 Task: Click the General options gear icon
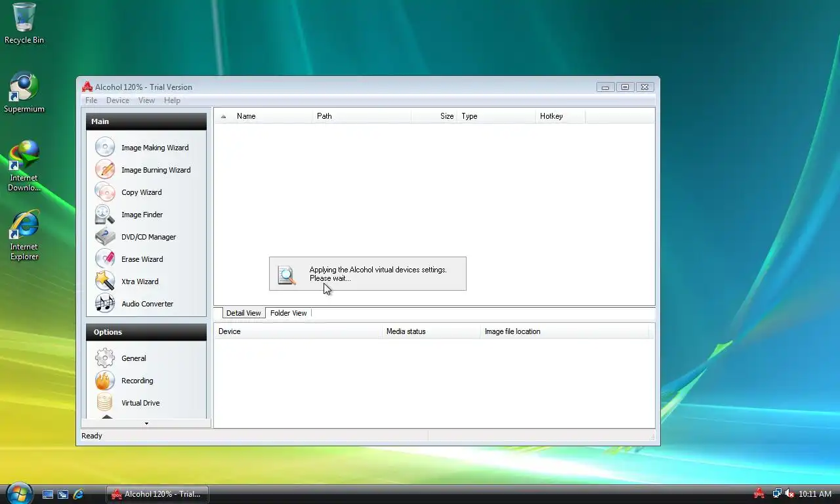(105, 358)
